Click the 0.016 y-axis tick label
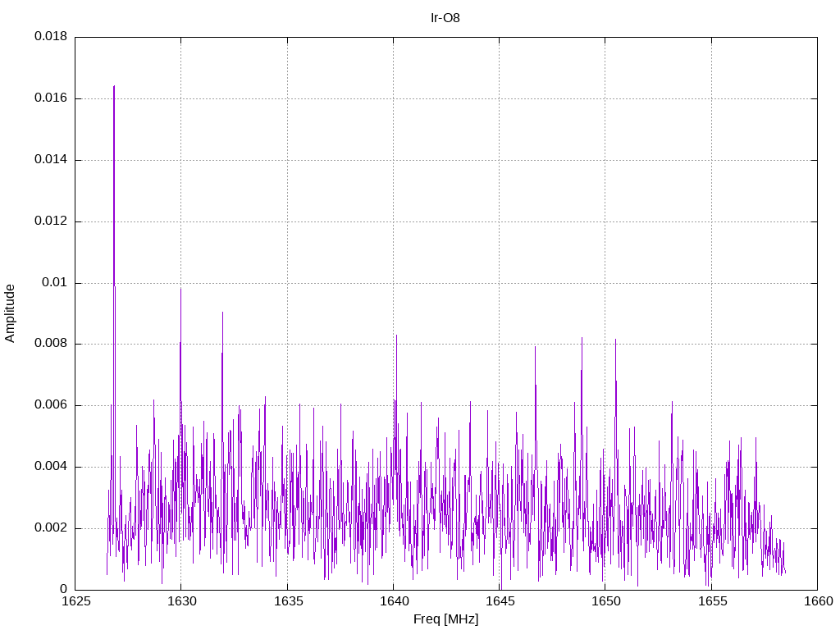The image size is (840, 630). pos(51,98)
